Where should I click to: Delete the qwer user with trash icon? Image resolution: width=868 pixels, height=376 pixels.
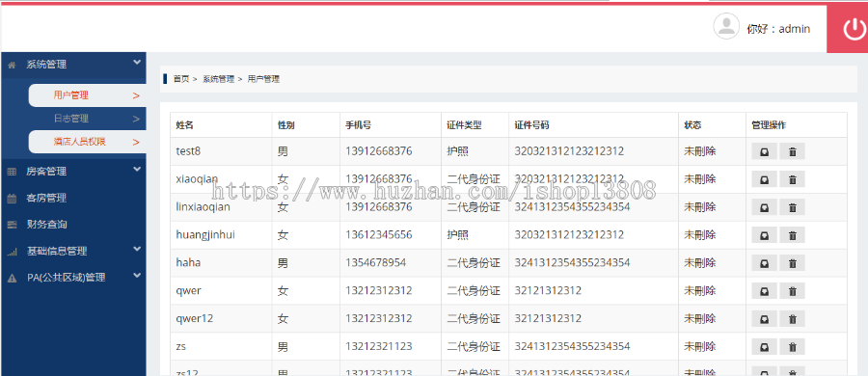point(792,291)
